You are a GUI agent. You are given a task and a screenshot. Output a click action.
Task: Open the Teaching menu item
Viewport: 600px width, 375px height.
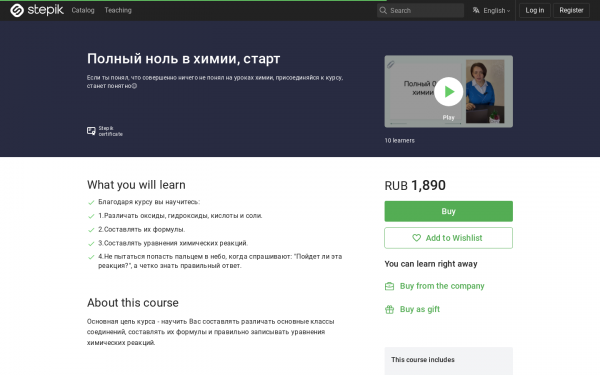pos(118,10)
